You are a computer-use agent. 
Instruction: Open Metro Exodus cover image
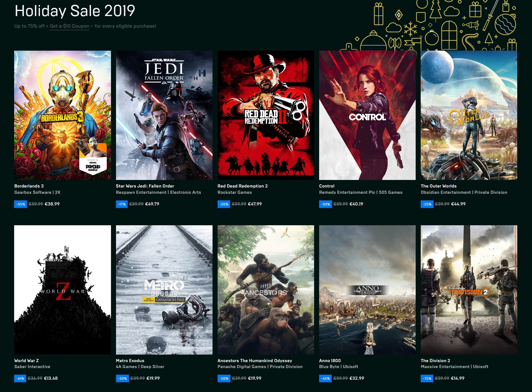pyautogui.click(x=164, y=290)
